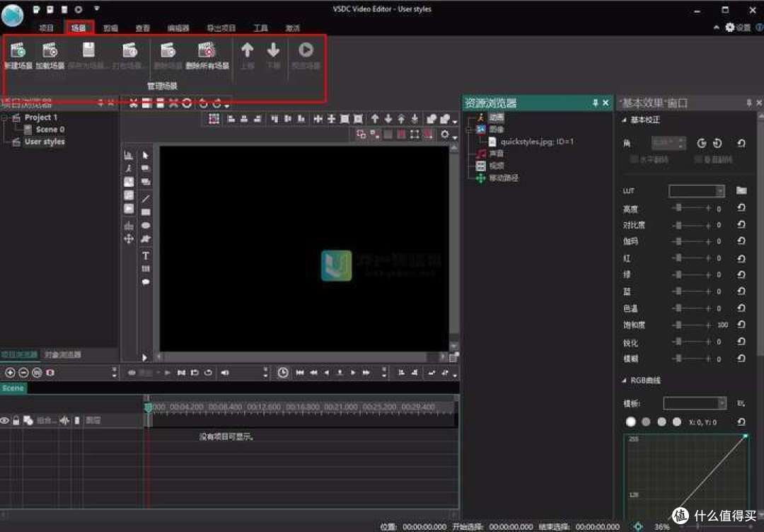Screen dimensions: 764x532
Task: Click the clock icon in the timeline toolbar
Action: tap(283, 372)
